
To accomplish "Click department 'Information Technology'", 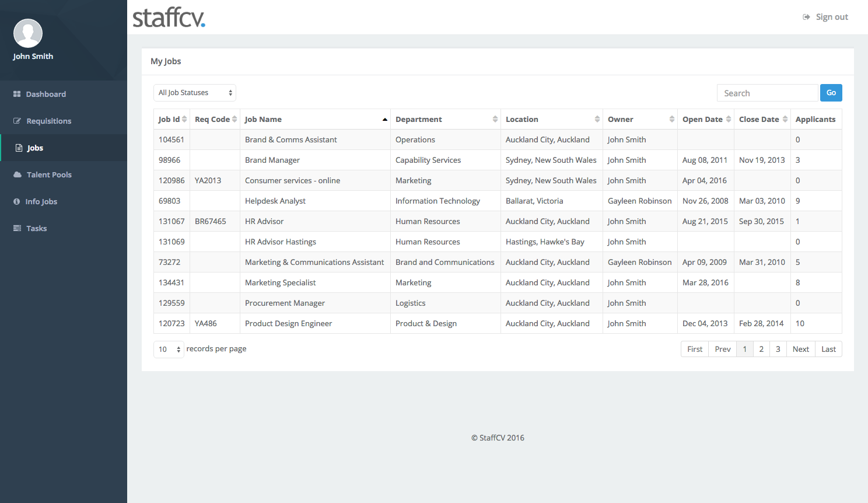I will 437,201.
